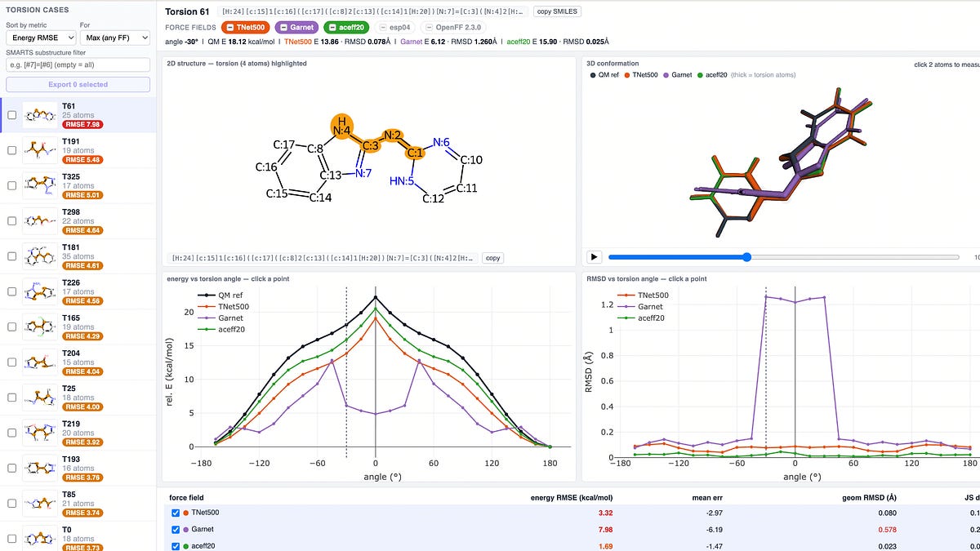980x551 pixels.
Task: Click the energy RMSE column header
Action: click(x=572, y=496)
